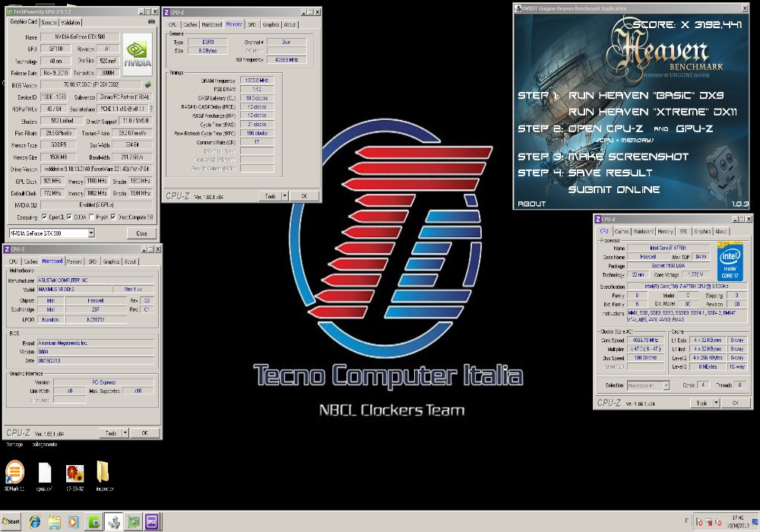Click the taskbar clock
Screen dimensions: 760x532
(738, 521)
